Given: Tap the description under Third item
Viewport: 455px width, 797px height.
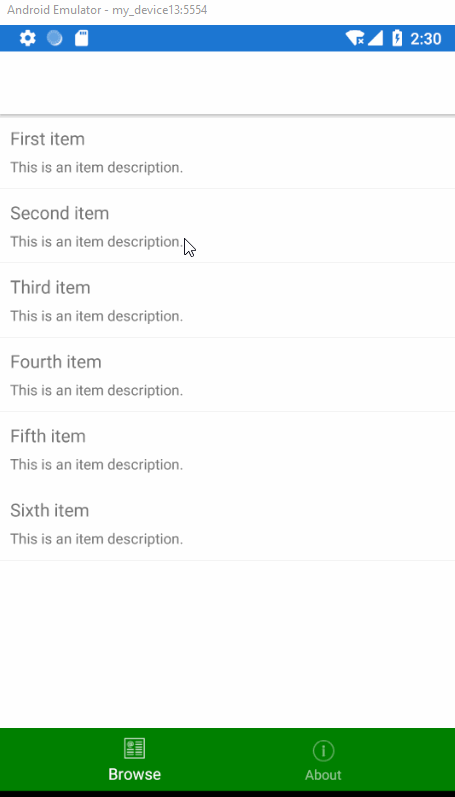Looking at the screenshot, I should click(x=97, y=316).
